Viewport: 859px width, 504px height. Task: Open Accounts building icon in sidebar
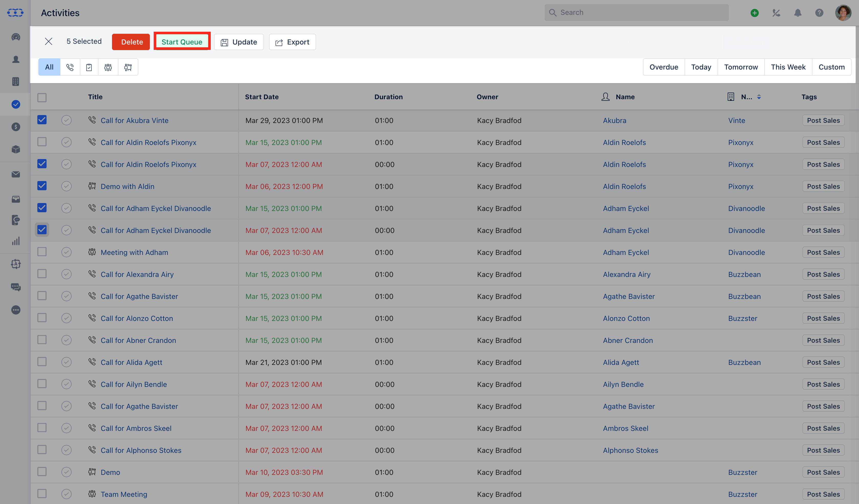pos(16,82)
